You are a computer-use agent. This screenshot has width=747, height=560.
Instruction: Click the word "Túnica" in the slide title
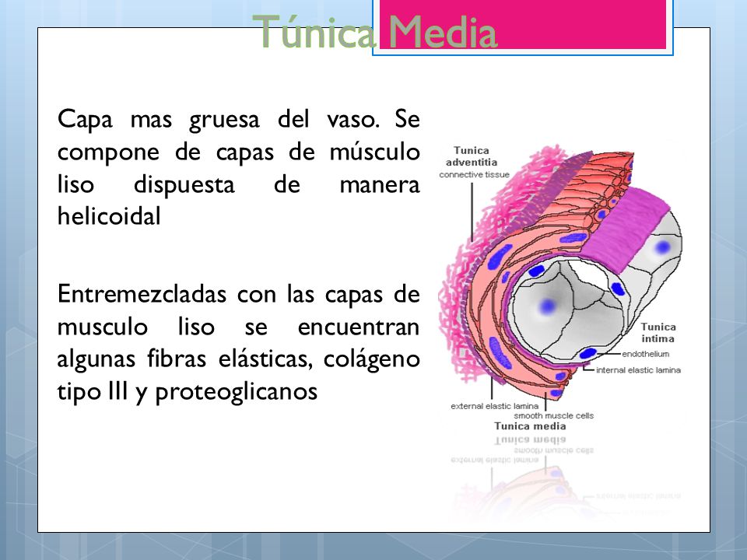313,32
